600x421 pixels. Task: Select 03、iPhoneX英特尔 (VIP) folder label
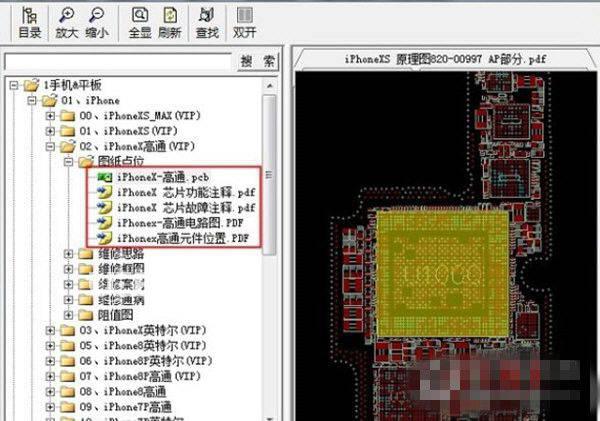tap(143, 330)
